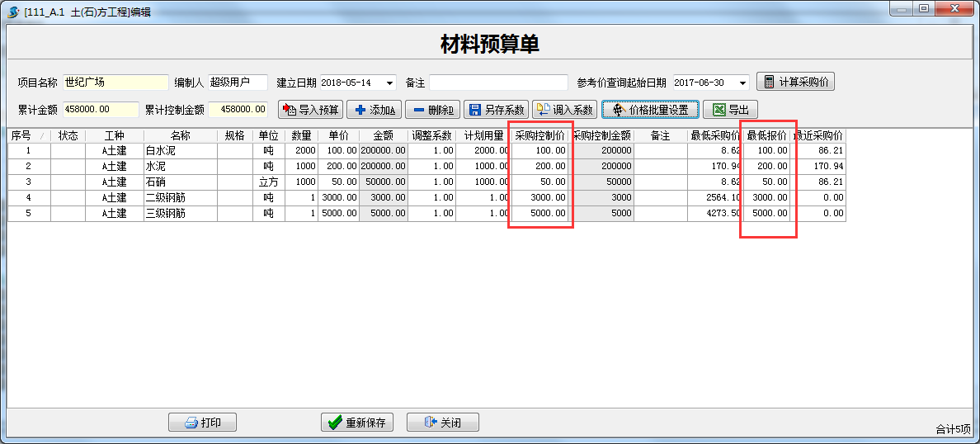Click the 采购控制价 column header

539,135
